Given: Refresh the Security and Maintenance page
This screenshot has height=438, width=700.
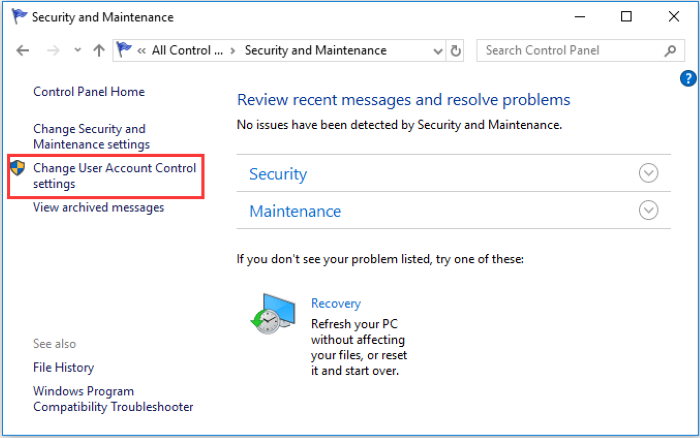Looking at the screenshot, I should tap(455, 51).
